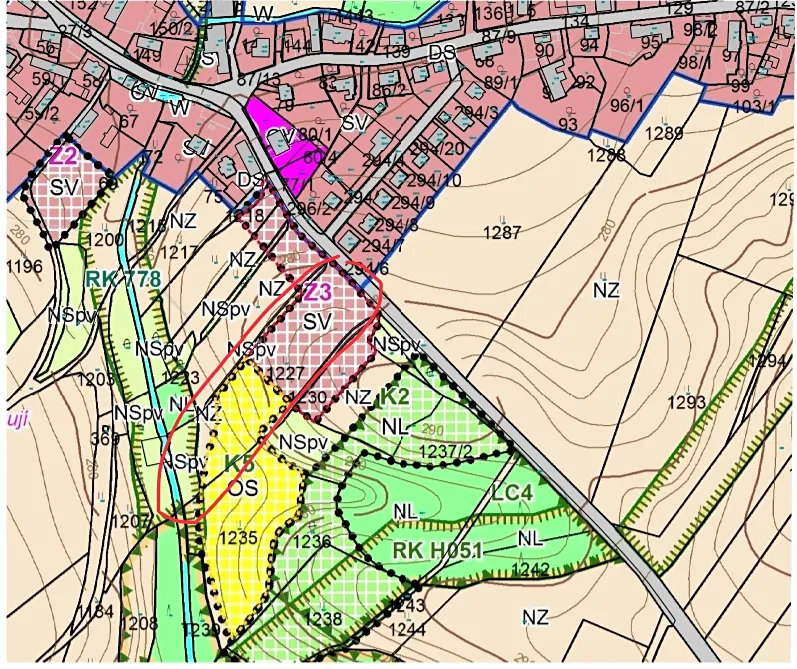797x669 pixels.
Task: Select parcel number 96/1
Action: coord(627,105)
